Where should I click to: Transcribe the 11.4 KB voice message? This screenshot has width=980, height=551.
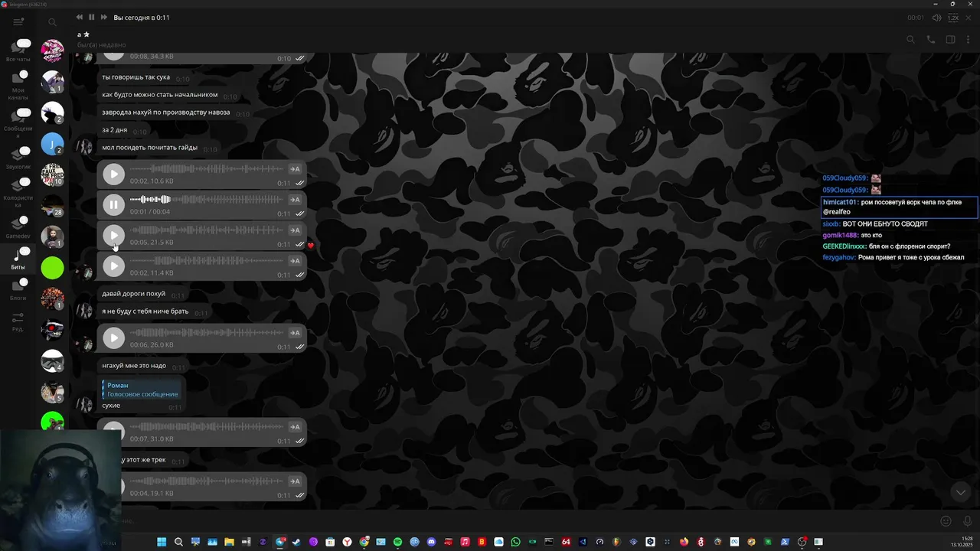pos(295,261)
